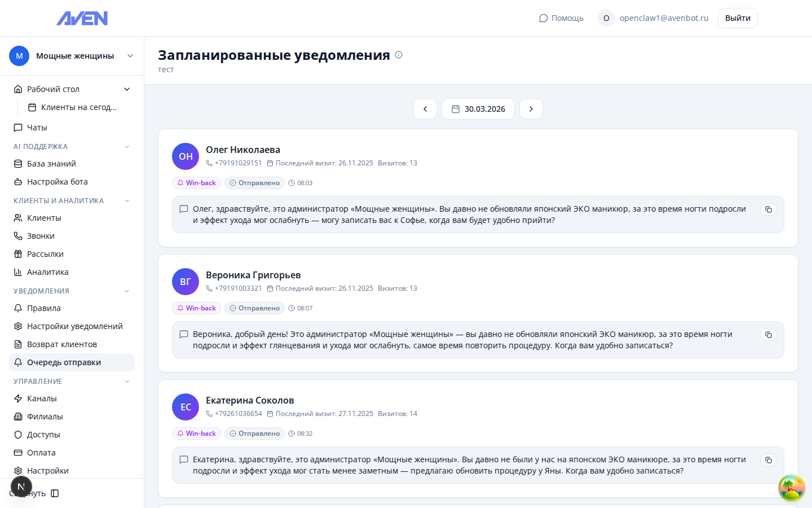Image resolution: width=812 pixels, height=508 pixels.
Task: Click the Помощь chat bubble icon
Action: click(542, 17)
